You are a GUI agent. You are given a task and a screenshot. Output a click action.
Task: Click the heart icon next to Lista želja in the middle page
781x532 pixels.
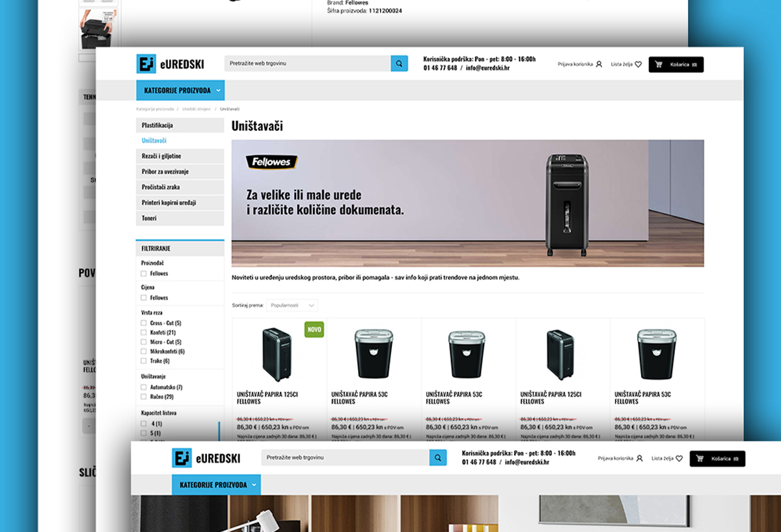point(638,64)
